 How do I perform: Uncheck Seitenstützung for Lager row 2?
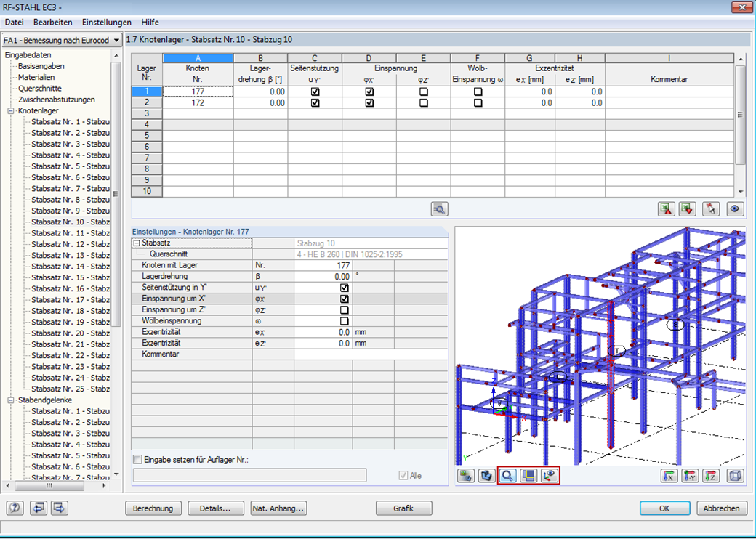(315, 102)
